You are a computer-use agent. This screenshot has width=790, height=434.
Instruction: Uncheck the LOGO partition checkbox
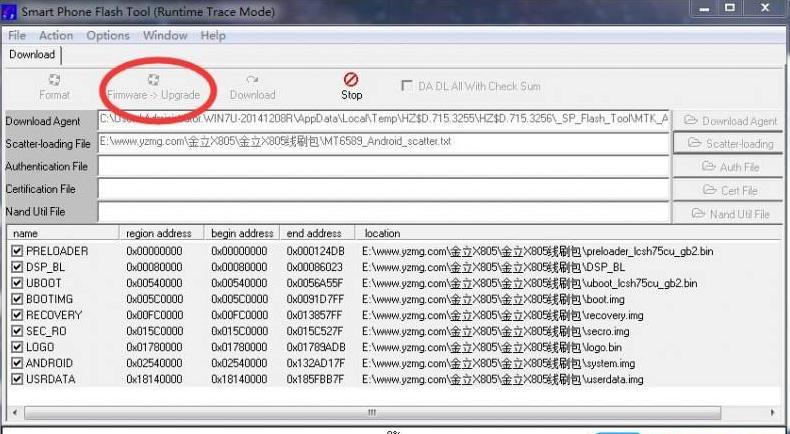(17, 347)
